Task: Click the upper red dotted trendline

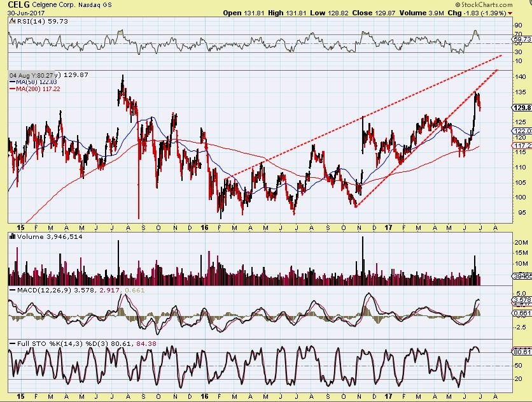Action: coord(356,120)
